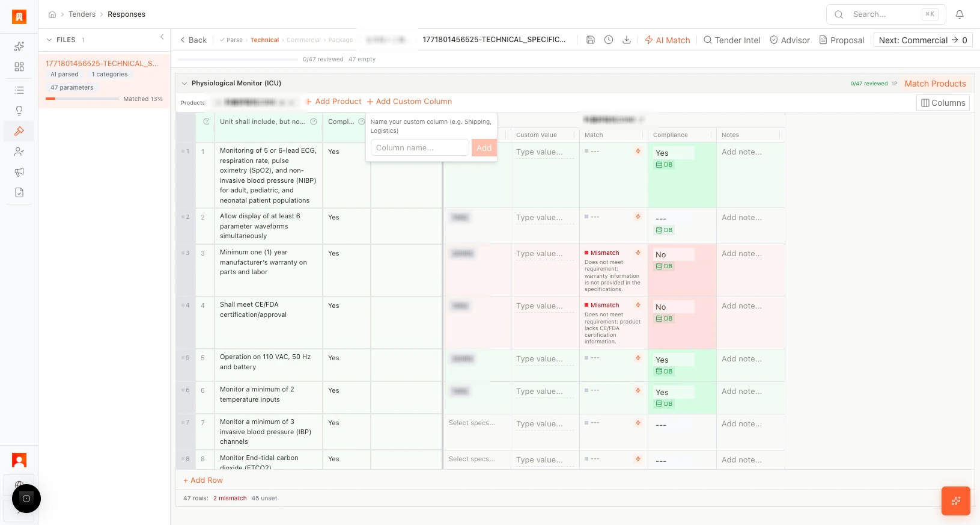Viewport: 980px width, 525px height.
Task: Open the floating orange AI assistant button
Action: pos(956,501)
